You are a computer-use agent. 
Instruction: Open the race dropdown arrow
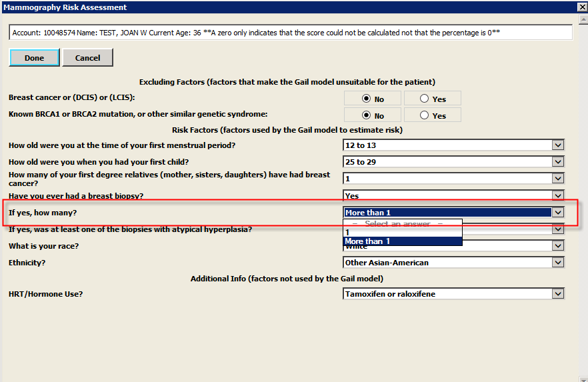click(558, 246)
